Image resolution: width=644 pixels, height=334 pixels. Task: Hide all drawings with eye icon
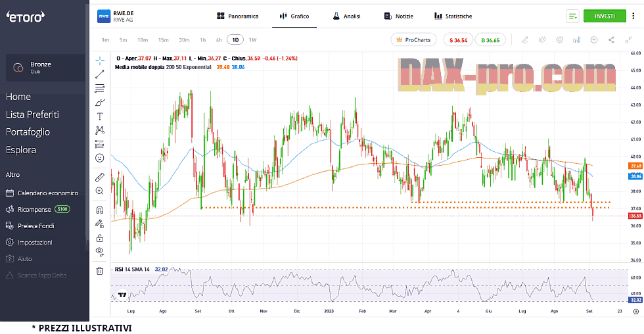tap(100, 251)
